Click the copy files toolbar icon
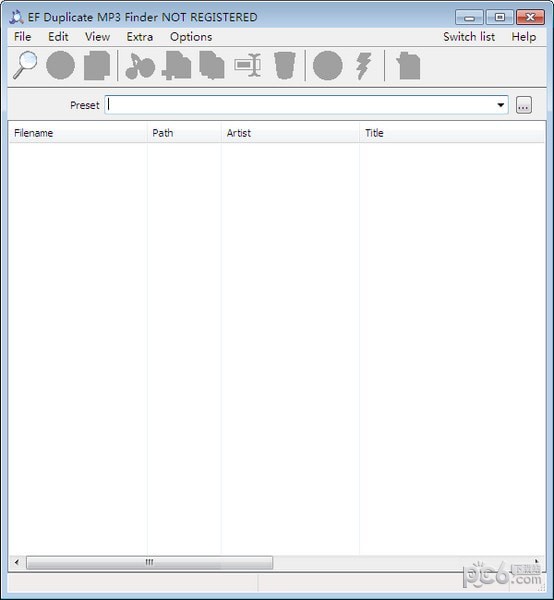 pyautogui.click(x=212, y=65)
